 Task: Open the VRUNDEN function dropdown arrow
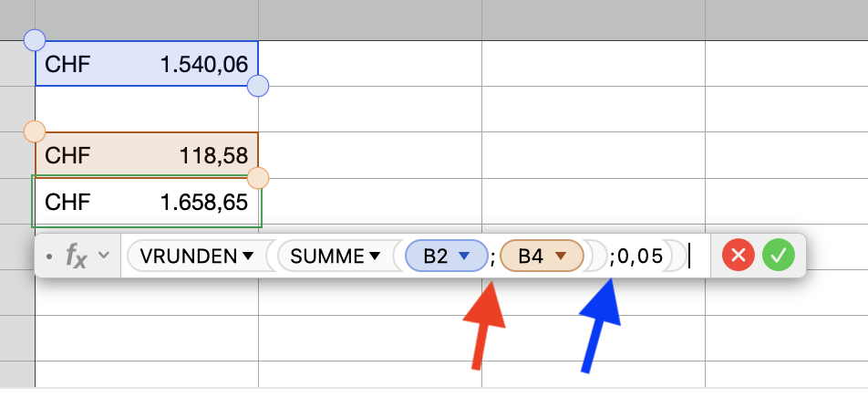tap(247, 257)
